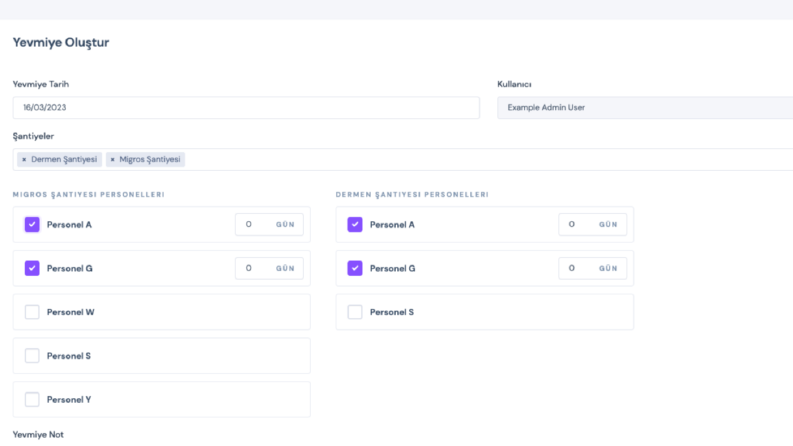Click Personel S name in Dermen list

tap(391, 312)
